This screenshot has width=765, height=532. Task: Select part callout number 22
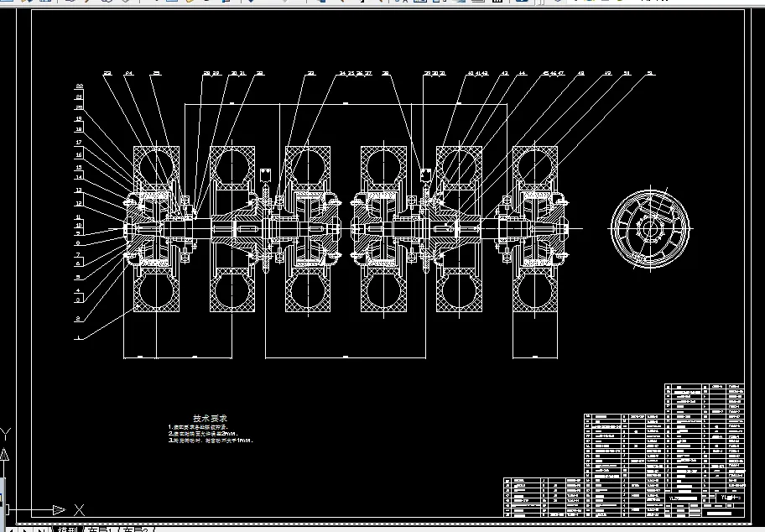click(79, 86)
